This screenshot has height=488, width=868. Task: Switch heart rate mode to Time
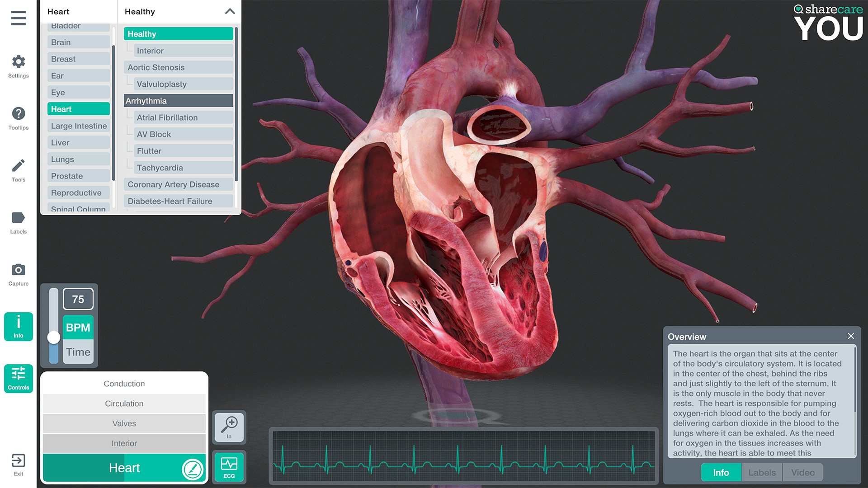click(x=78, y=352)
